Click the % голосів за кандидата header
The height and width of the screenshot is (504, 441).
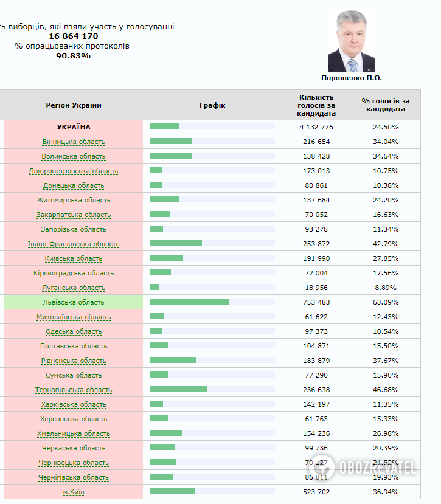[x=386, y=105]
